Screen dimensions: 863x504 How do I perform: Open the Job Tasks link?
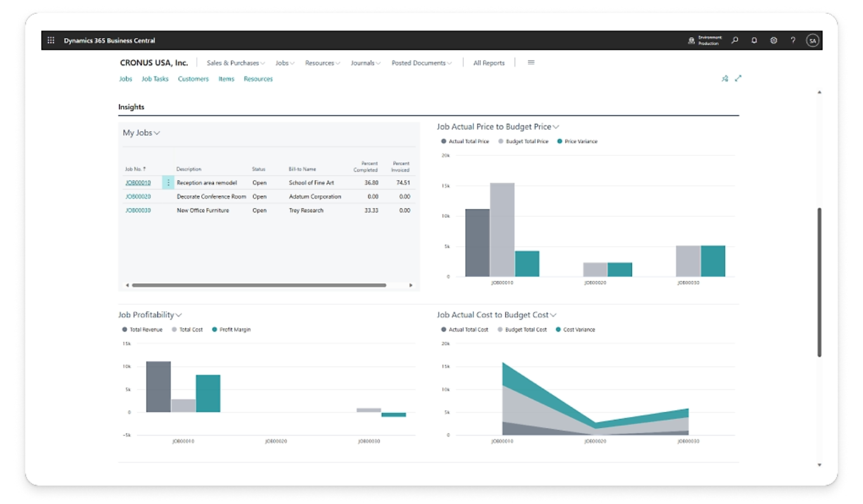coord(155,79)
